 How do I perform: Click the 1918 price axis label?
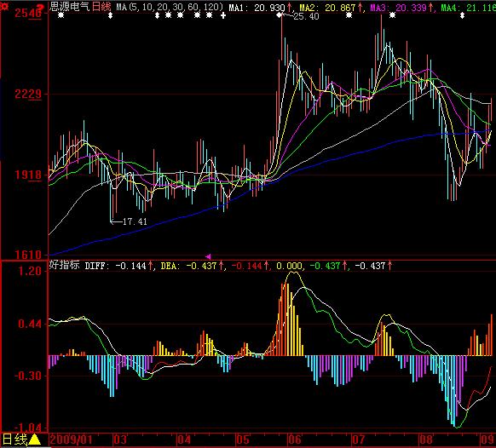[28, 175]
